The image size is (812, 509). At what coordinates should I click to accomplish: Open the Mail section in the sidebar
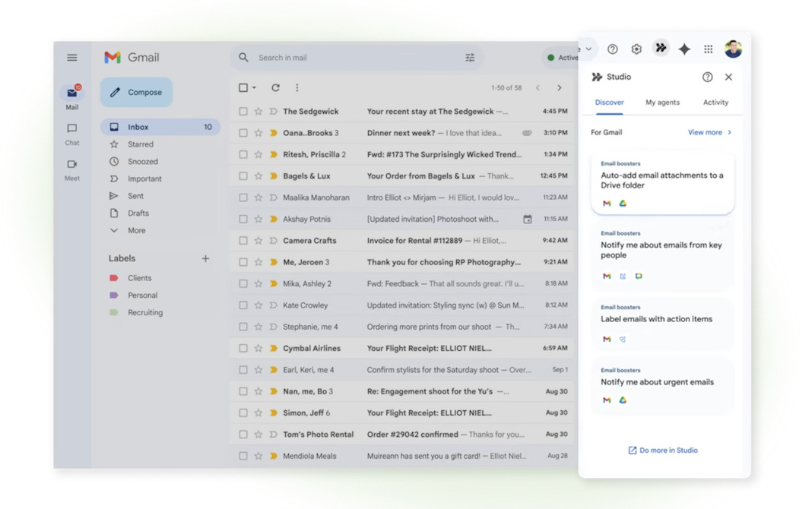(72, 97)
